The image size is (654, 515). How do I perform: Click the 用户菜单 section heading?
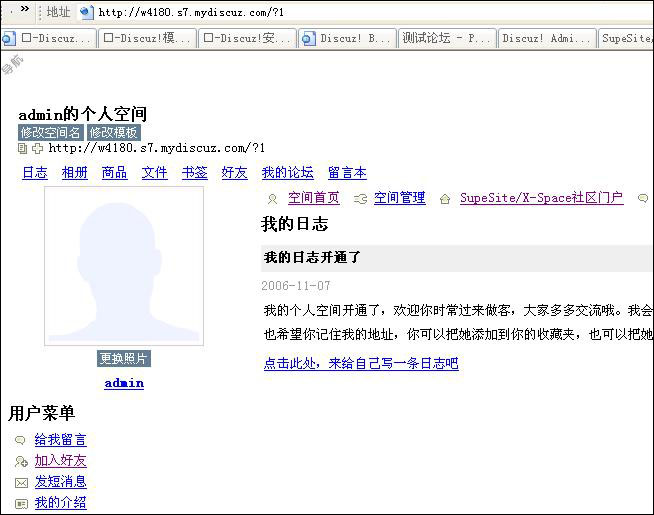pos(41,413)
